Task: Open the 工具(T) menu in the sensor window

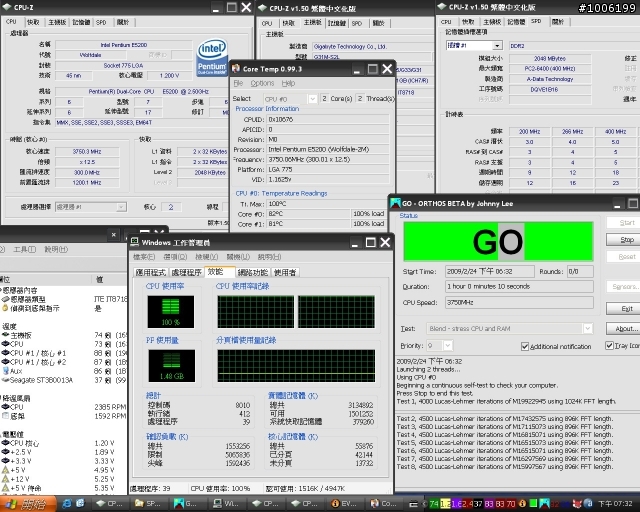Action: [x=24, y=249]
